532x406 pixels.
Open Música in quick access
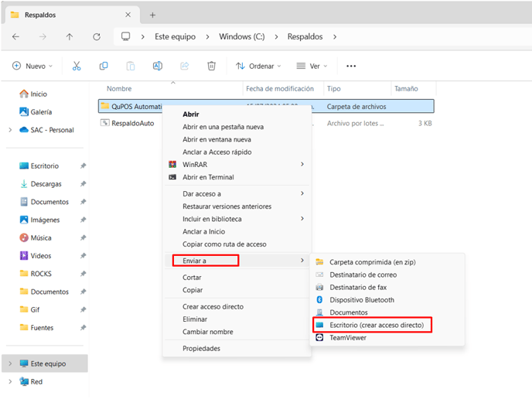[36, 237]
